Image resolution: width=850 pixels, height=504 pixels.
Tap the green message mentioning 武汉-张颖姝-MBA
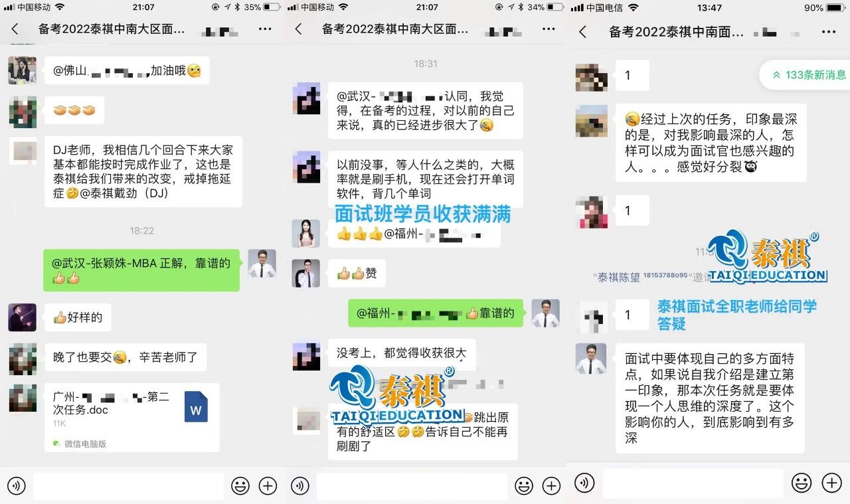pos(141,270)
